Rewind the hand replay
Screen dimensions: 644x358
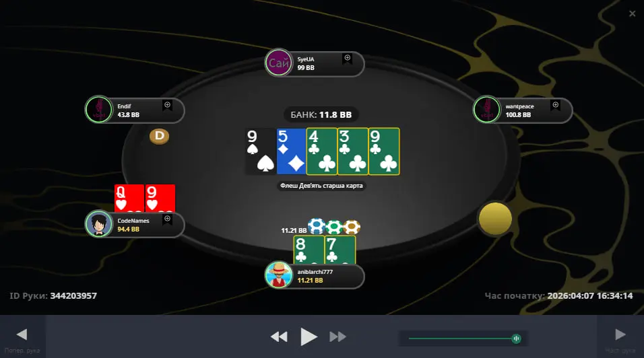point(280,336)
